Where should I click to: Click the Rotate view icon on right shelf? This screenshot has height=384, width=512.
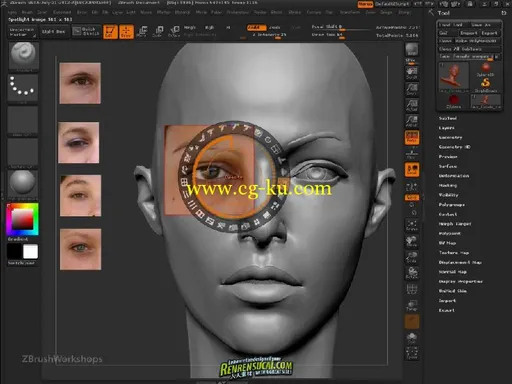point(412,273)
